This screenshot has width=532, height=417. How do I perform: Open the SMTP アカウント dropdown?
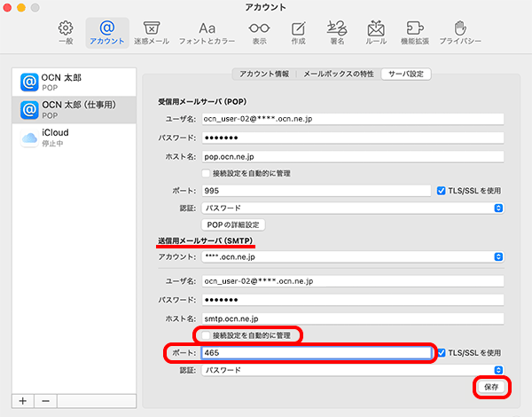[x=353, y=256]
